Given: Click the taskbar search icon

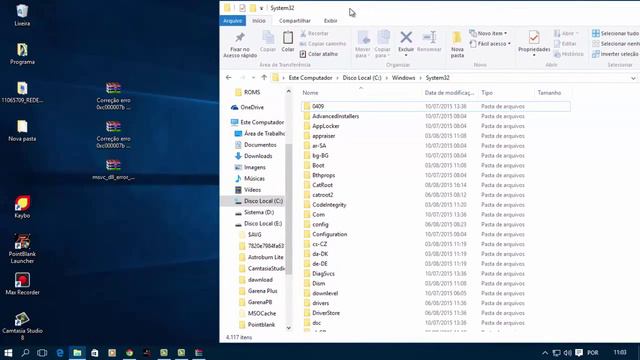Looking at the screenshot, I should pos(25,353).
